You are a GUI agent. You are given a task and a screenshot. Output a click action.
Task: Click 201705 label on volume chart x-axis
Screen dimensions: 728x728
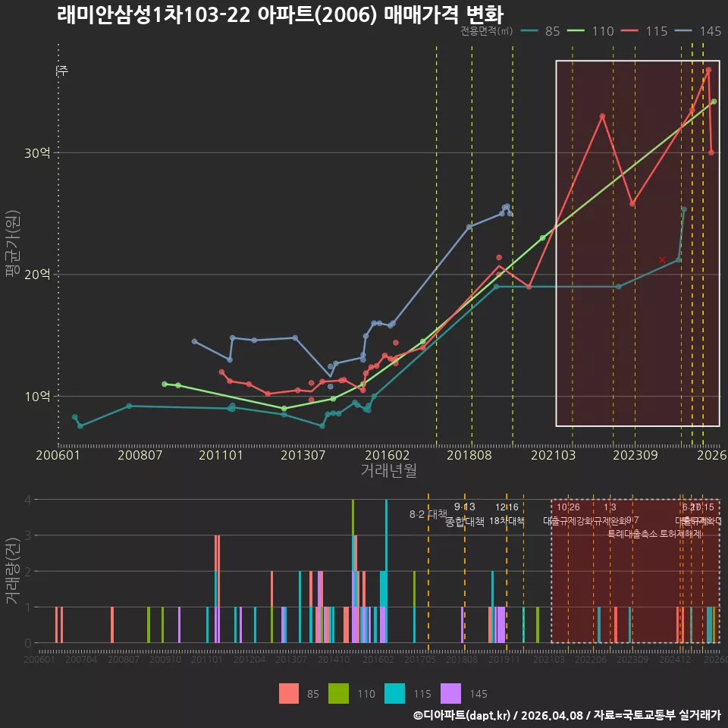click(x=420, y=659)
